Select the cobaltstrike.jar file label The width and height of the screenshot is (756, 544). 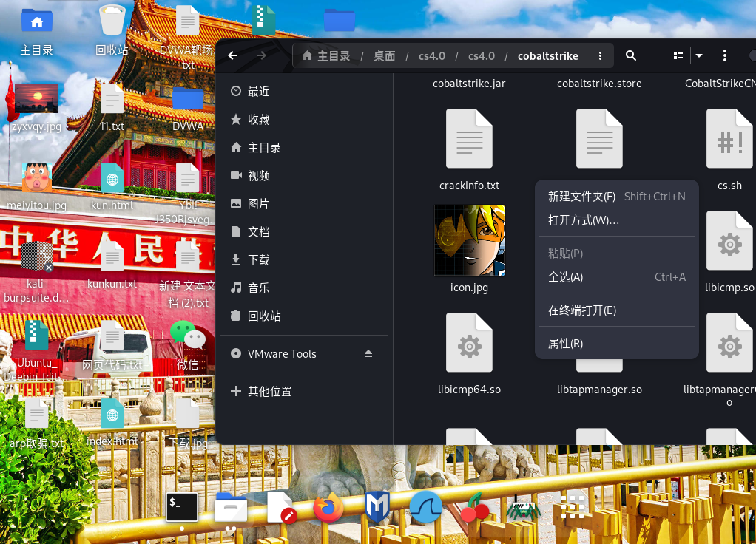[x=469, y=84]
